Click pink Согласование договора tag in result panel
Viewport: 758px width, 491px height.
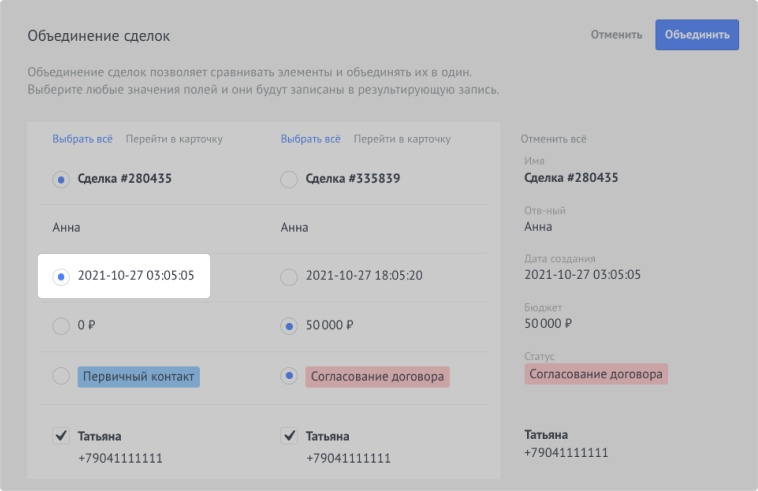point(596,374)
